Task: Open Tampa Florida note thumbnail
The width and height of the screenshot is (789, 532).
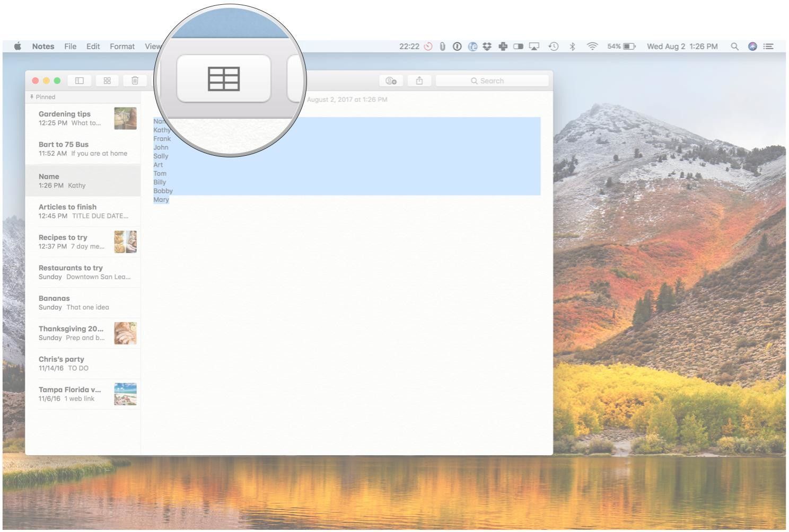Action: point(125,394)
